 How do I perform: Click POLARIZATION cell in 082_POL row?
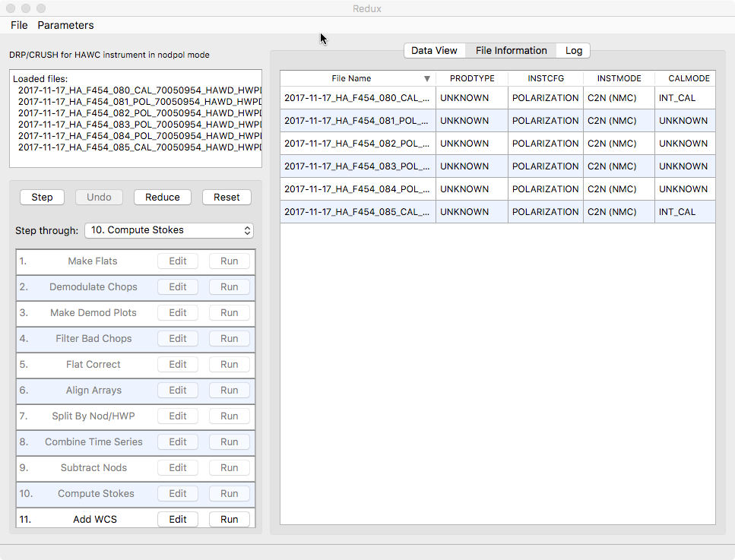(546, 144)
